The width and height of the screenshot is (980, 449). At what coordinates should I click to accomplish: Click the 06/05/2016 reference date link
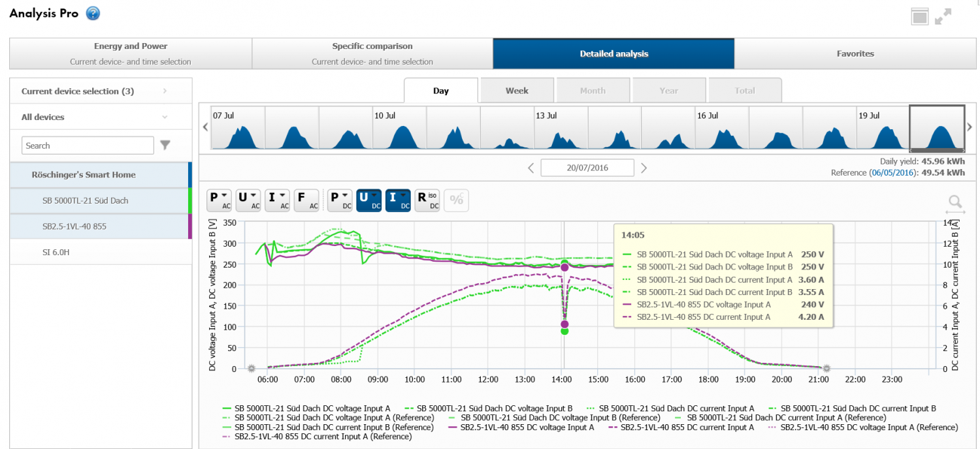tap(890, 173)
